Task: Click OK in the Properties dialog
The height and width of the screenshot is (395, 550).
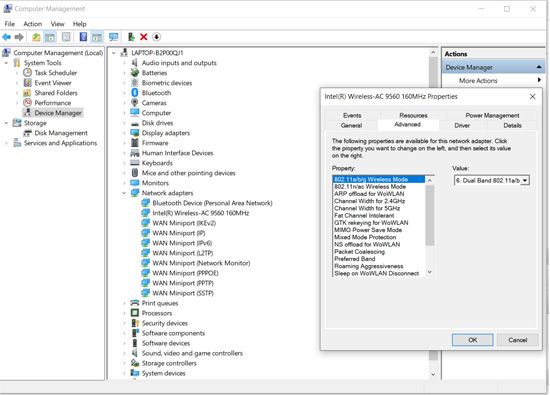Action: (472, 340)
